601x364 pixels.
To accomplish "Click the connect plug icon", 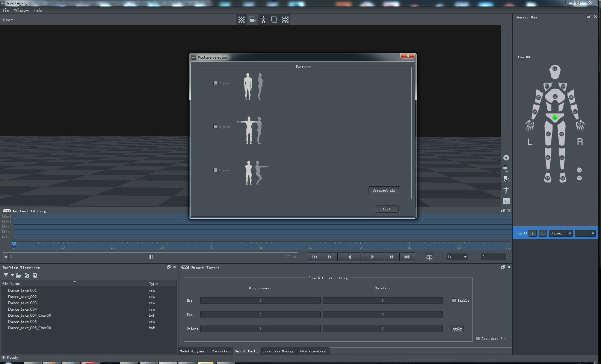I will (506, 169).
